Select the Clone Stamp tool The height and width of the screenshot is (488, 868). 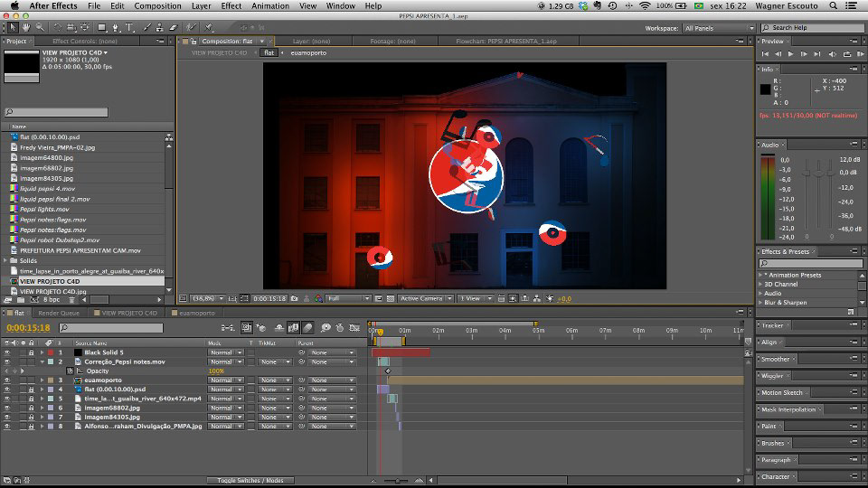pos(159,27)
